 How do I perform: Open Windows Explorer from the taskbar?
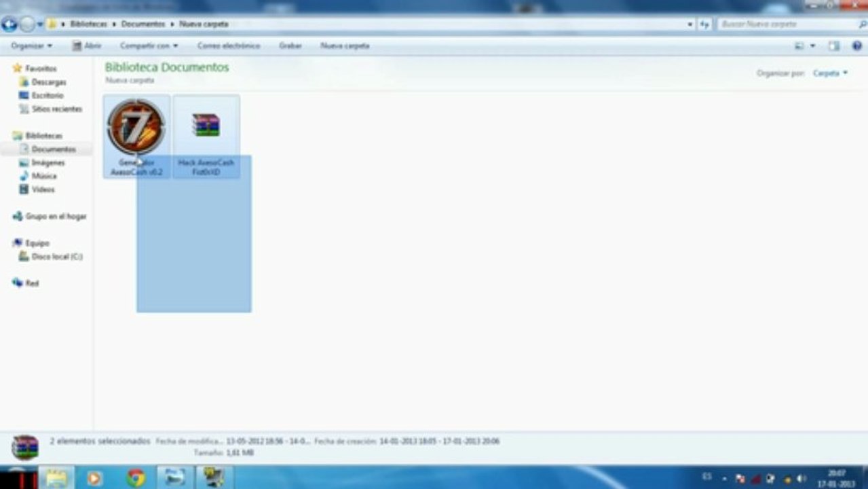(x=57, y=478)
